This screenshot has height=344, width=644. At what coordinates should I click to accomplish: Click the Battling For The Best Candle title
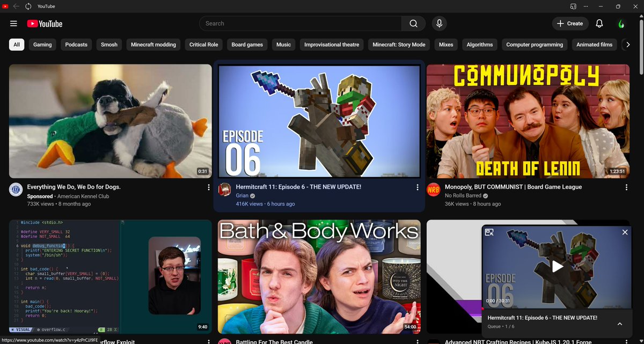pyautogui.click(x=274, y=341)
